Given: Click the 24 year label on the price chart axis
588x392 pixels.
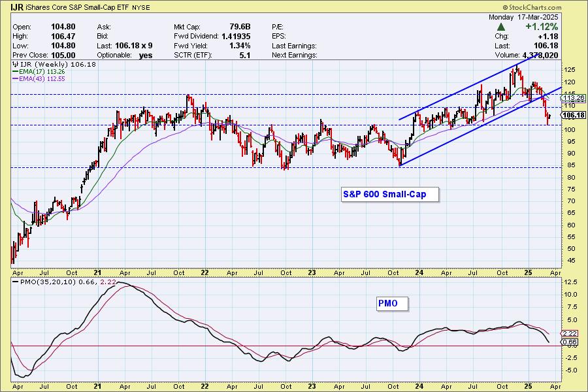Looking at the screenshot, I should click(x=419, y=272).
